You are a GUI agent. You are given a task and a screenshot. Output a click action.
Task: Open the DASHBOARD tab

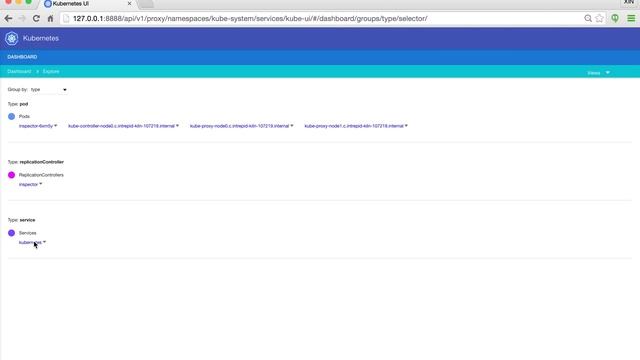coord(22,57)
